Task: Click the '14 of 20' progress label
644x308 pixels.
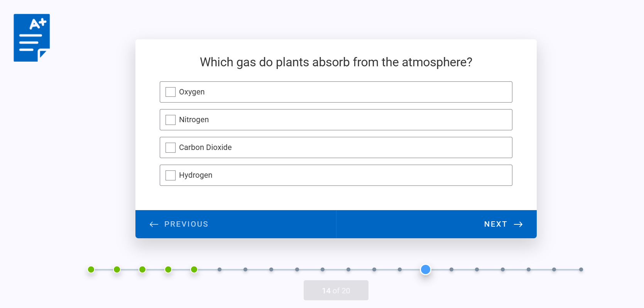Action: coord(336,290)
